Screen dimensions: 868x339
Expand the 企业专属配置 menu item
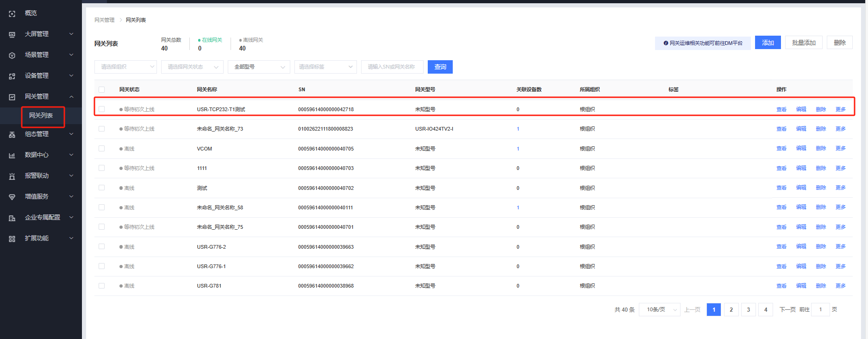pyautogui.click(x=42, y=218)
